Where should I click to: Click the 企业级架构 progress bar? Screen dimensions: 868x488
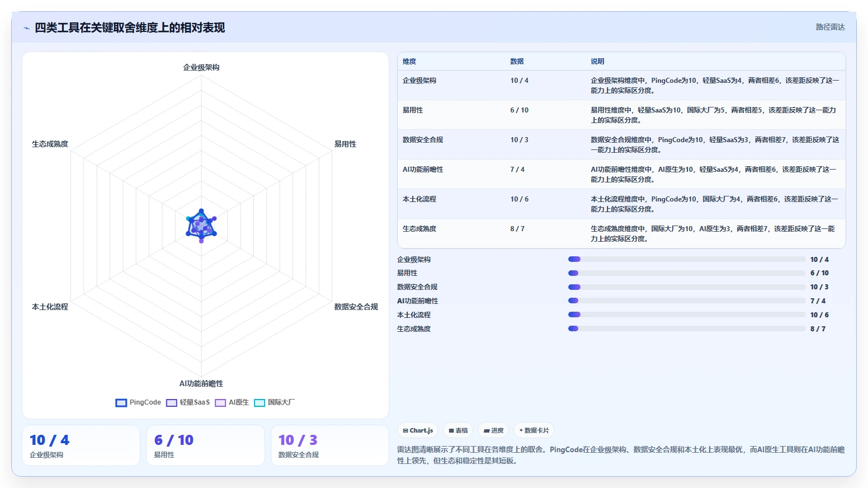coord(687,259)
